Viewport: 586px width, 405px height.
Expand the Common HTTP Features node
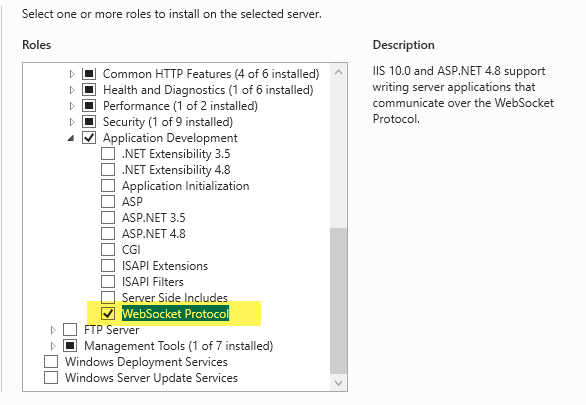[x=72, y=74]
